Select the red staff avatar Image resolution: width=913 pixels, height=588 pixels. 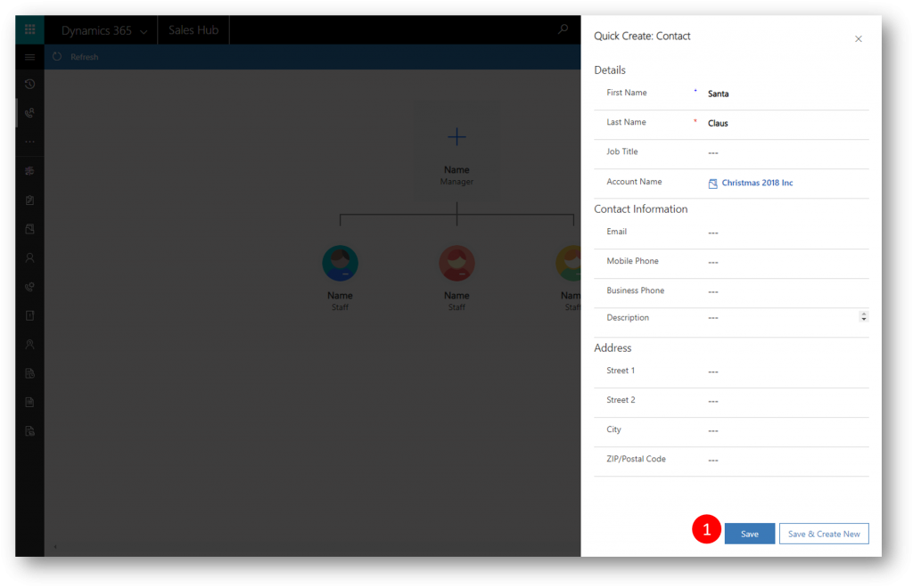click(456, 264)
